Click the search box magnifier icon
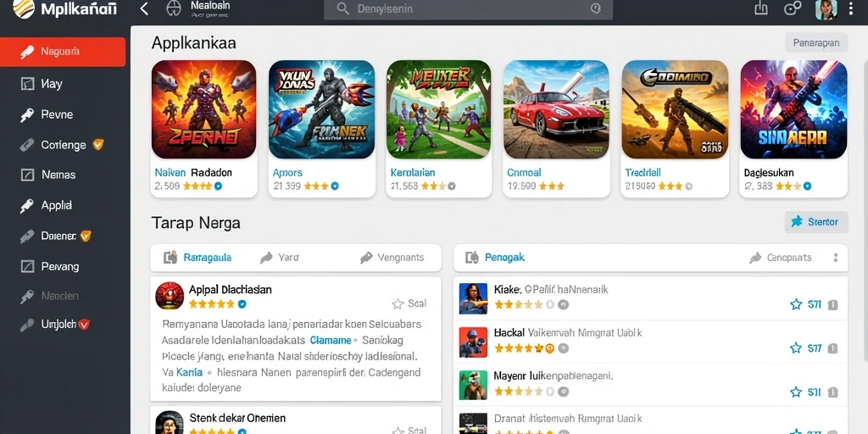Screen dimensions: 868x434 click(x=342, y=8)
